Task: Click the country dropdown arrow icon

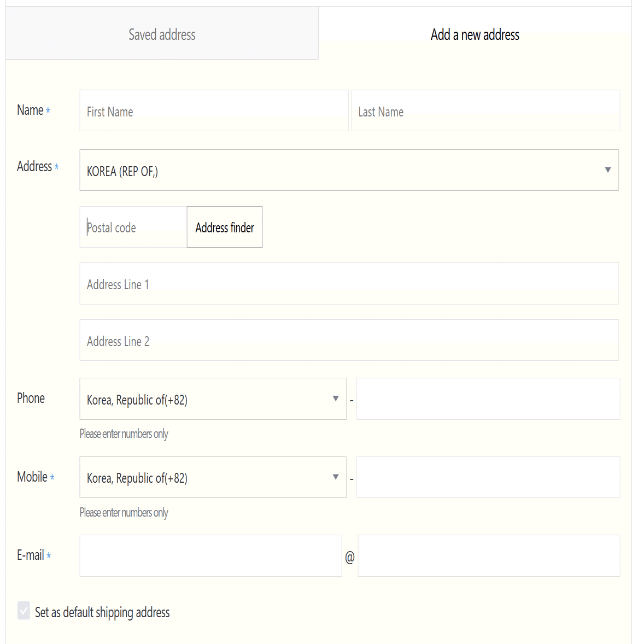Action: tap(607, 170)
